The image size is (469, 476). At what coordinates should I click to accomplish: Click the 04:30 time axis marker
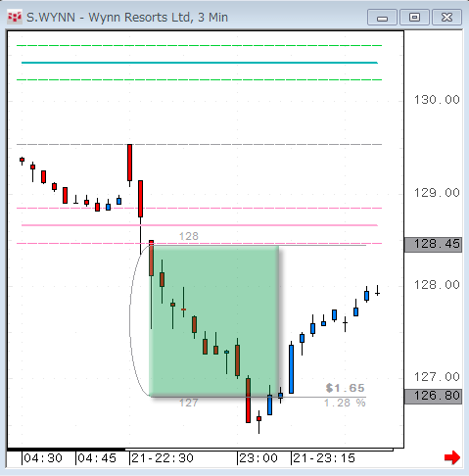pos(42,458)
